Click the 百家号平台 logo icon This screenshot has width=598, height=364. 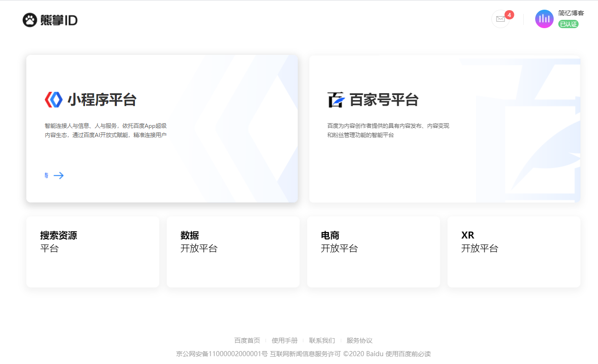(336, 100)
